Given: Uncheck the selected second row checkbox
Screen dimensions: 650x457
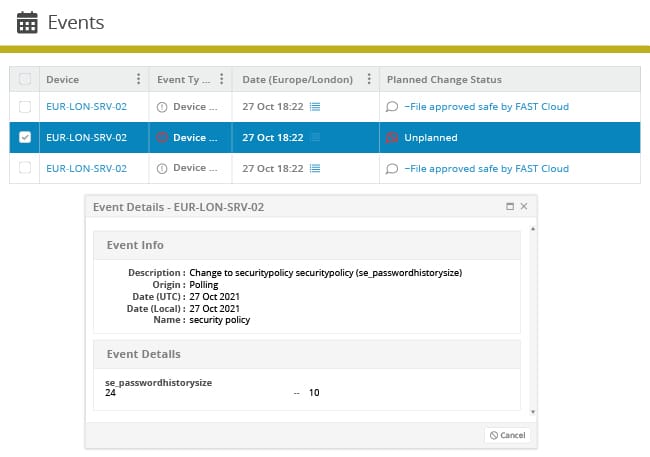Looking at the screenshot, I should 25,137.
